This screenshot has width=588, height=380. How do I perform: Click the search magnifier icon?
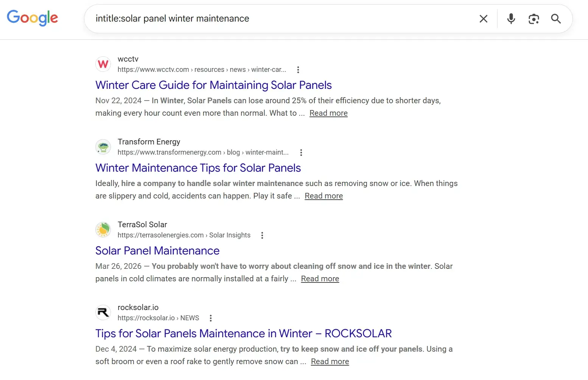click(x=555, y=19)
